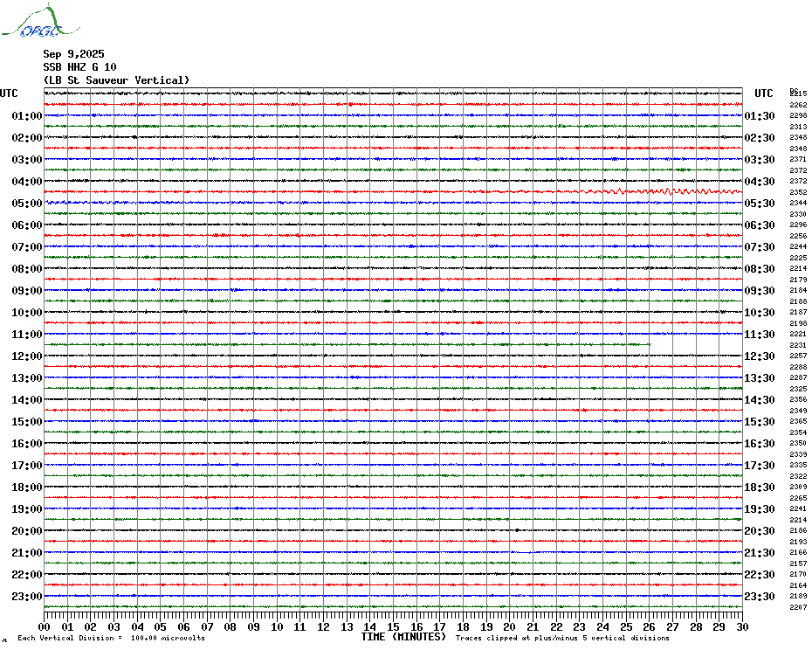Click the 12:00 hour label
The width and height of the screenshot is (812, 650).
click(27, 356)
